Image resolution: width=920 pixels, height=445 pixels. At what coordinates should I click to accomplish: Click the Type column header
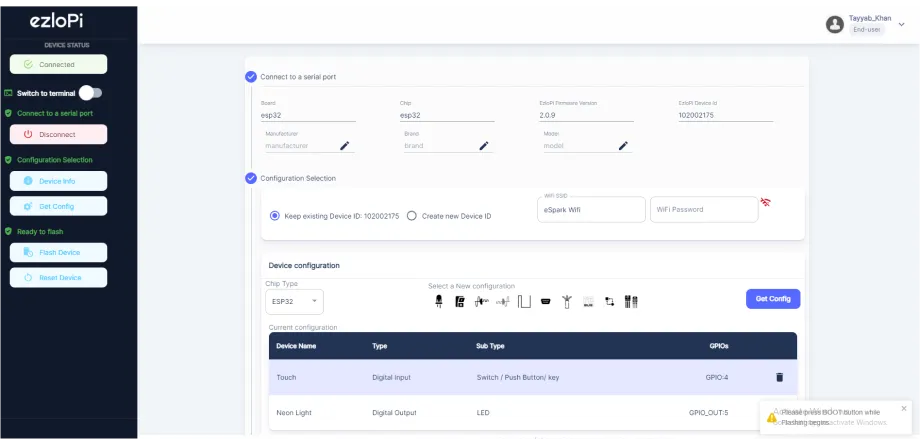coord(380,346)
